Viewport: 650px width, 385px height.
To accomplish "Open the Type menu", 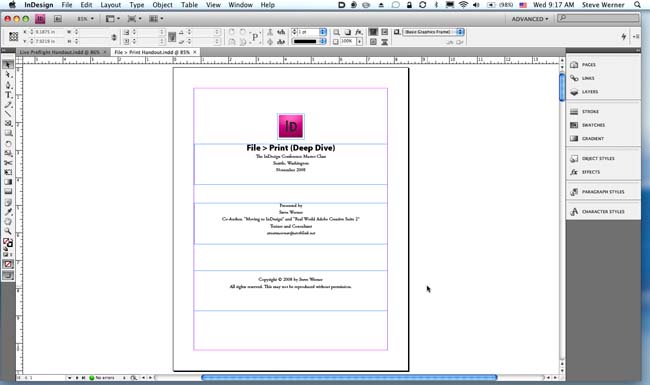I will tap(136, 5).
